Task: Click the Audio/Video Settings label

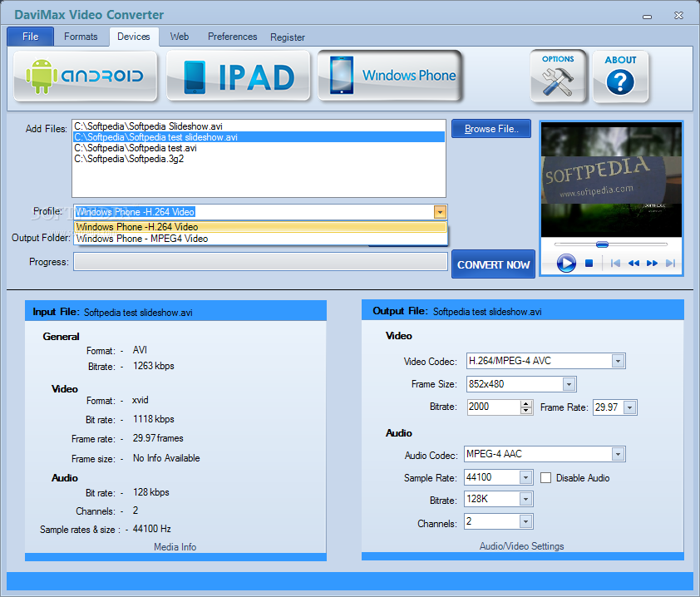Action: tap(521, 546)
